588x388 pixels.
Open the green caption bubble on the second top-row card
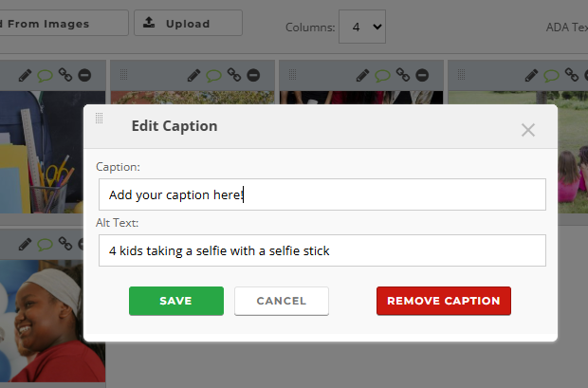point(213,76)
